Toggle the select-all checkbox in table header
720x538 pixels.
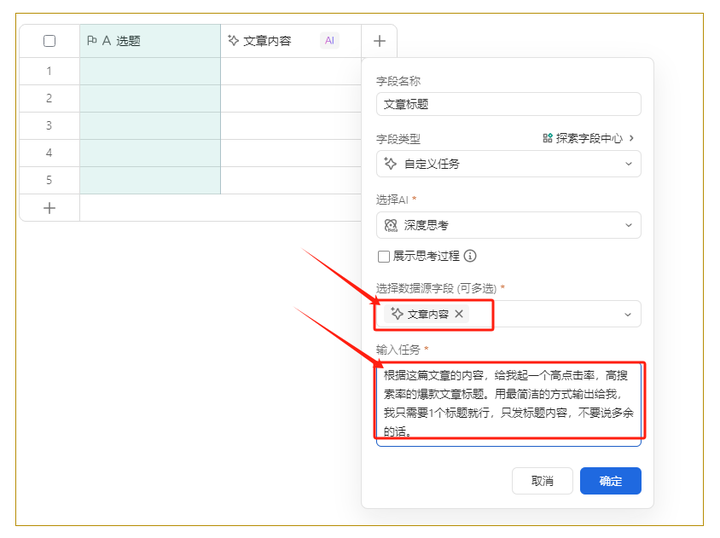49,41
